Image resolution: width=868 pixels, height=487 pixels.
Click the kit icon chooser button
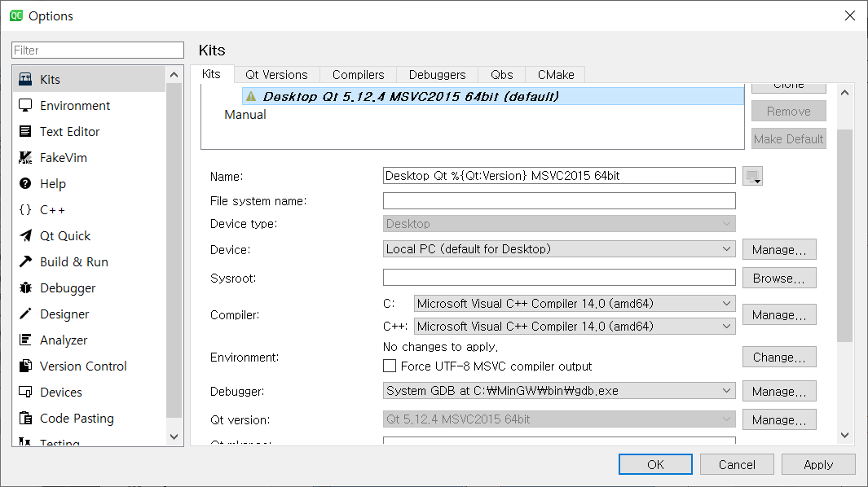click(x=752, y=176)
